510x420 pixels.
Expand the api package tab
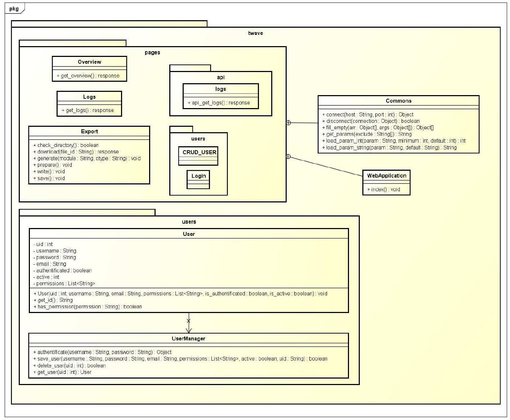[190, 67]
